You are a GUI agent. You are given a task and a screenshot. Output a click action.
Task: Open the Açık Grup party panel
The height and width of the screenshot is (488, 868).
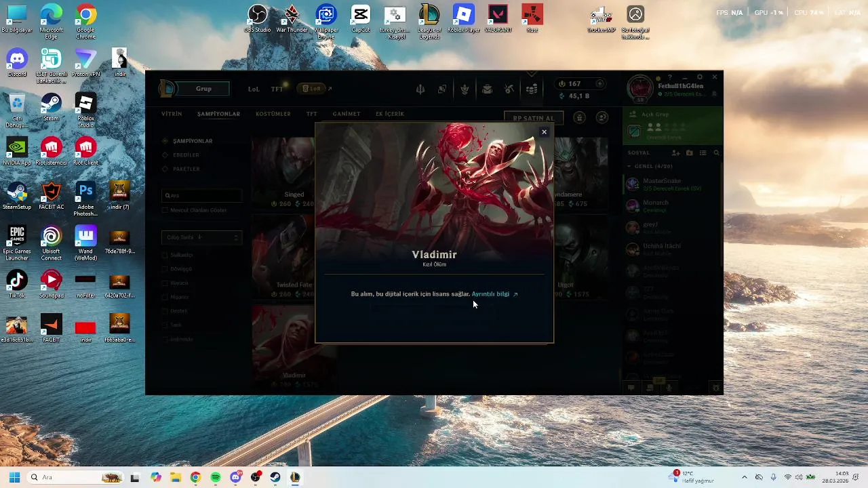(x=673, y=126)
